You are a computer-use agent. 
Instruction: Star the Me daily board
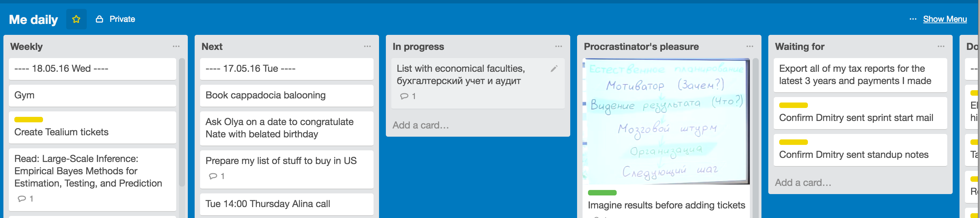point(76,19)
